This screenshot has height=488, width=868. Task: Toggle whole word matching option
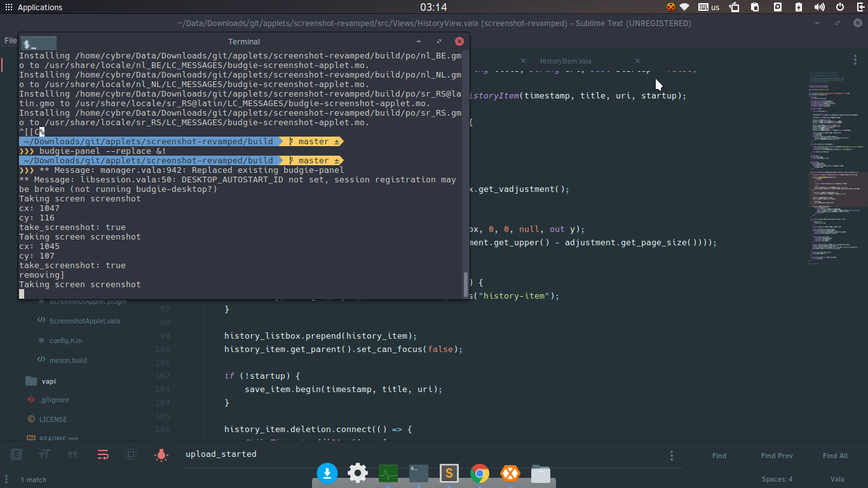tap(72, 455)
